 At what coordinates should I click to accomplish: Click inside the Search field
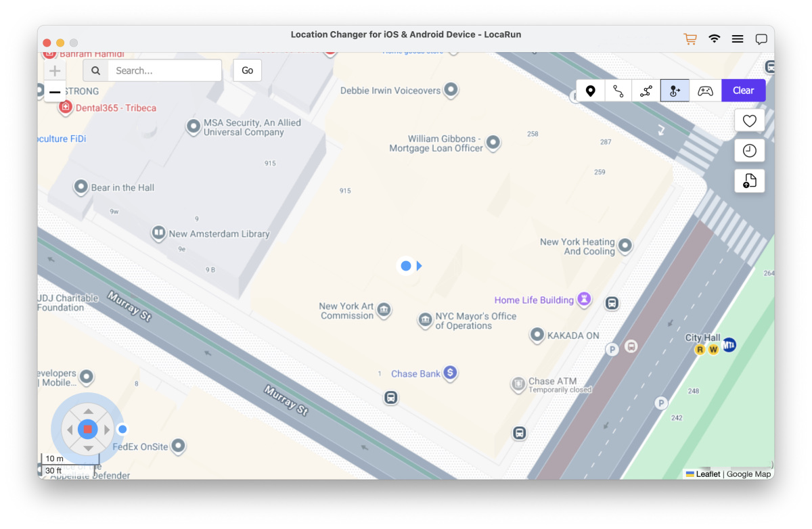point(164,70)
